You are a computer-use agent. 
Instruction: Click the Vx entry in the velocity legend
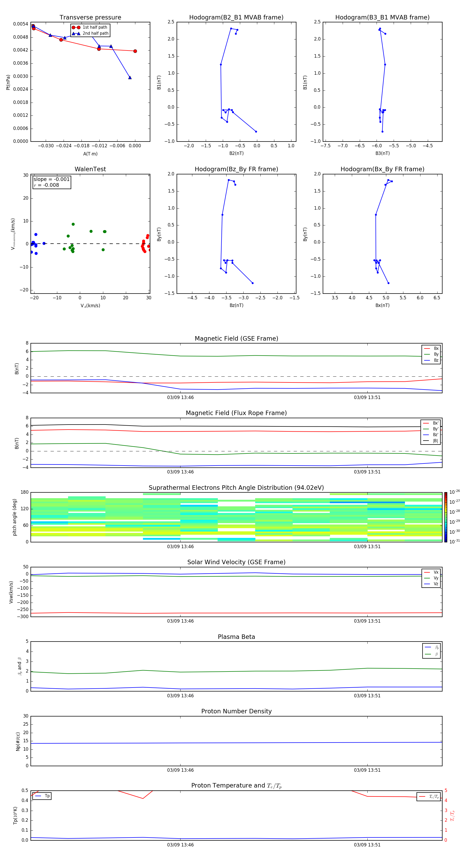click(431, 572)
